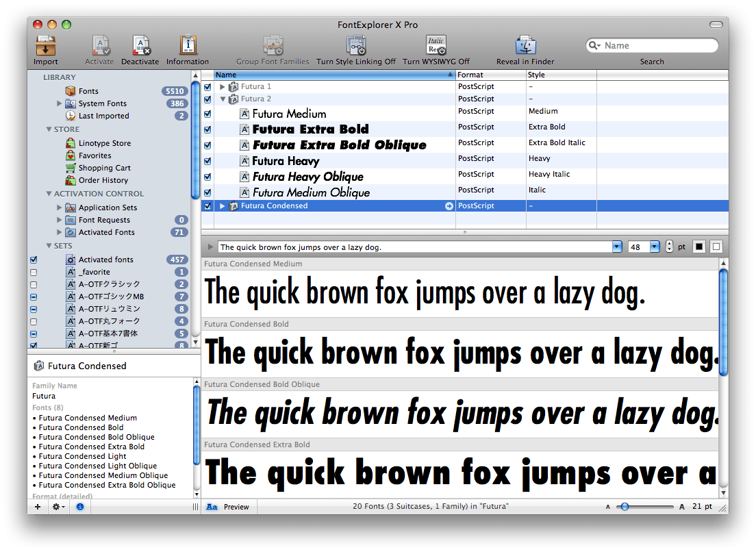This screenshot has width=756, height=552.
Task: Click the Activate toolbar icon
Action: coord(100,46)
